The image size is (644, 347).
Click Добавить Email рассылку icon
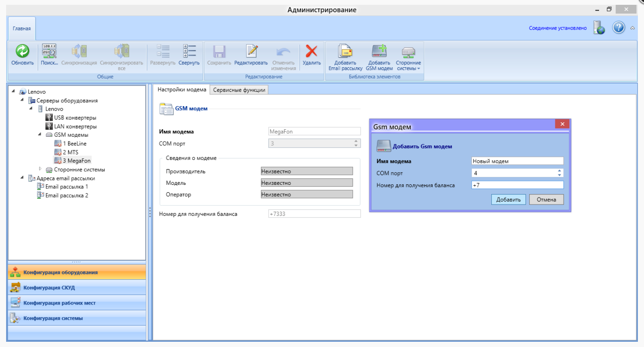point(345,52)
